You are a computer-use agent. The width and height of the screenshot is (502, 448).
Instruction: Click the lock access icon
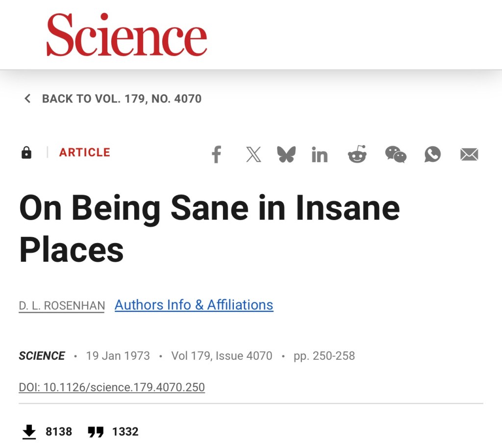point(26,153)
